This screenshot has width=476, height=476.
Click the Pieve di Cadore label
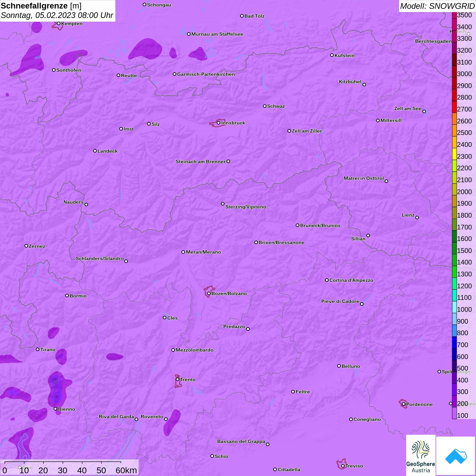click(x=340, y=301)
